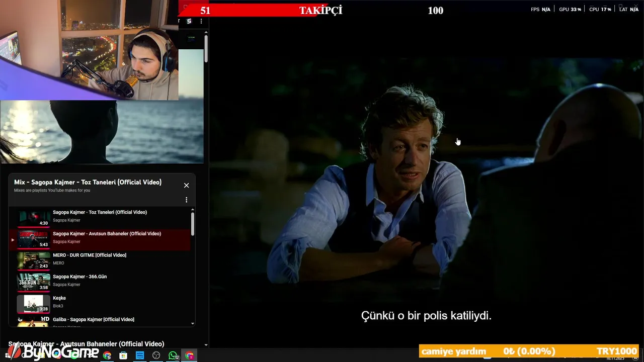Viewport: 644px width, 362px height.
Task: Click the 'camiye yardım' donation goal label
Action: (454, 351)
